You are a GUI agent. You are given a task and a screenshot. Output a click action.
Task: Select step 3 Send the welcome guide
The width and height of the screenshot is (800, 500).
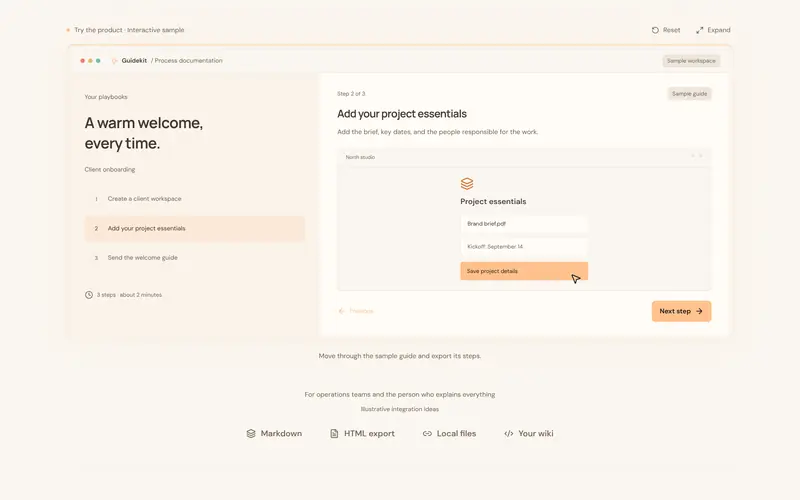(x=194, y=258)
